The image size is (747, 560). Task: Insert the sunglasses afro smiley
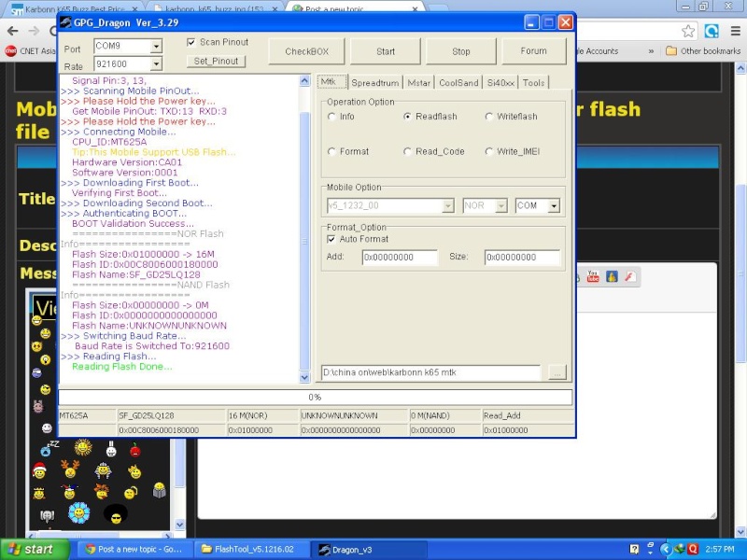click(116, 515)
